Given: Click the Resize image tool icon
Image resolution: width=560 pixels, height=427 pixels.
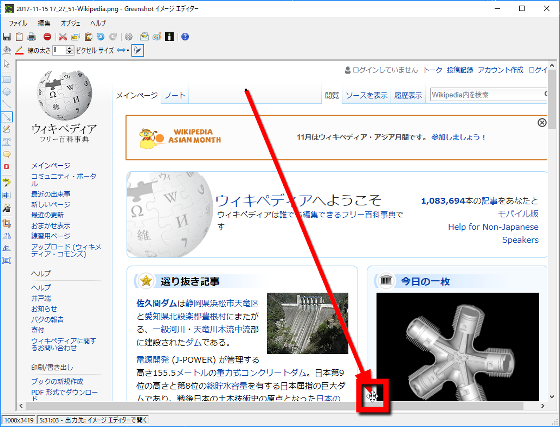Looking at the screenshot, I should (x=7, y=261).
